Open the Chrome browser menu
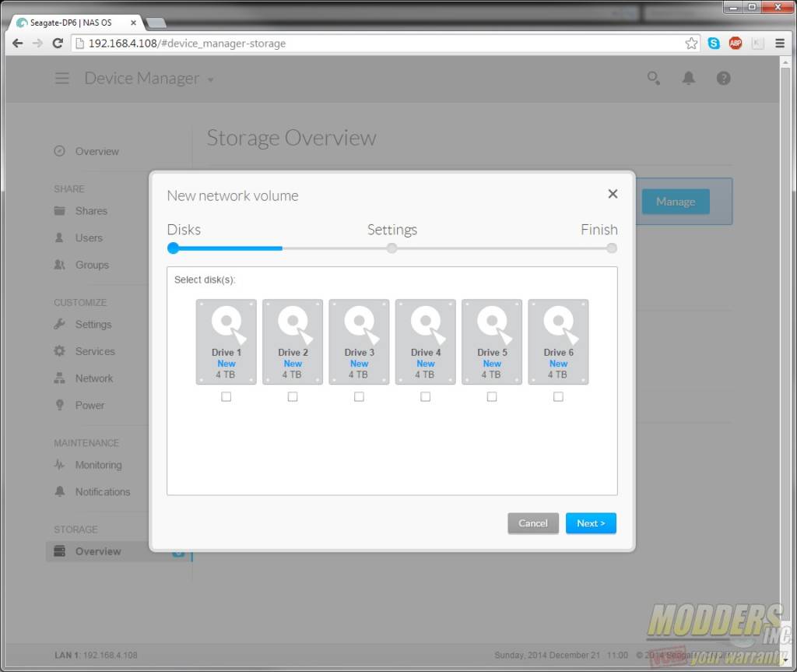 [x=780, y=44]
